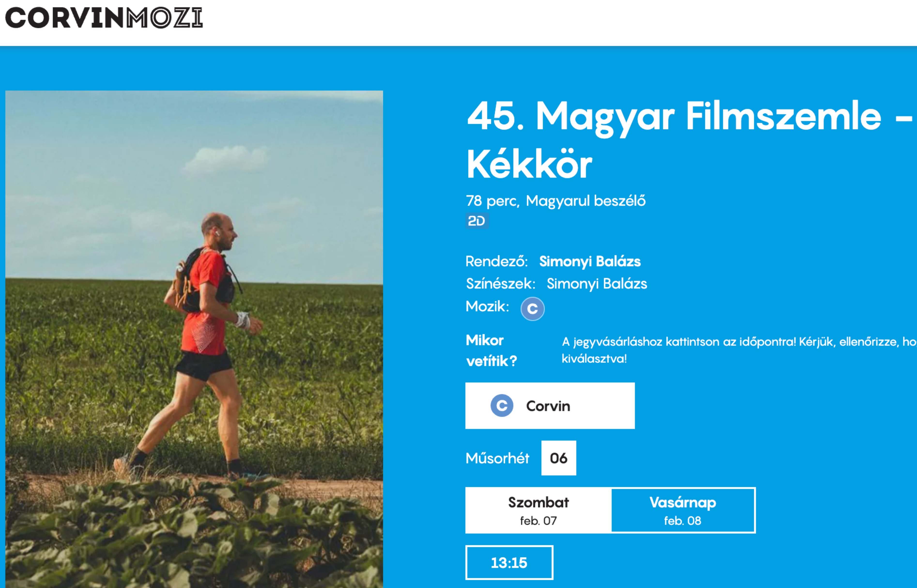Image resolution: width=917 pixels, height=588 pixels.
Task: Open director link Simonyi Balázs
Action: [590, 261]
